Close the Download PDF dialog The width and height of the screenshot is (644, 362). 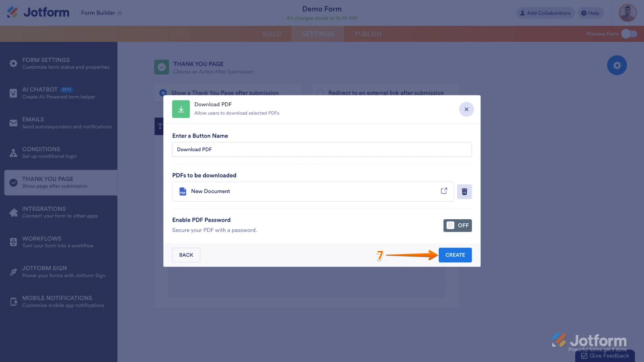(x=466, y=109)
